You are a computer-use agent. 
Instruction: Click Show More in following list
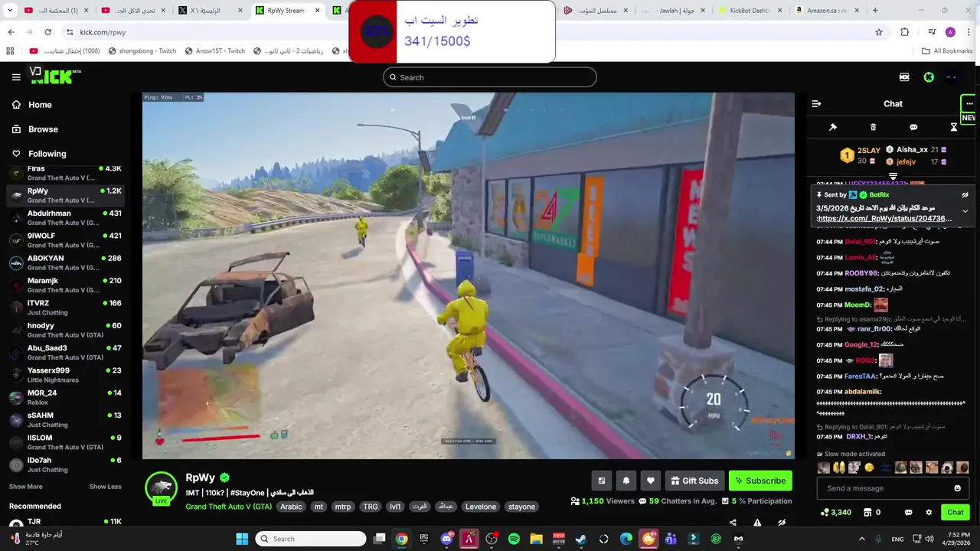[x=26, y=487]
